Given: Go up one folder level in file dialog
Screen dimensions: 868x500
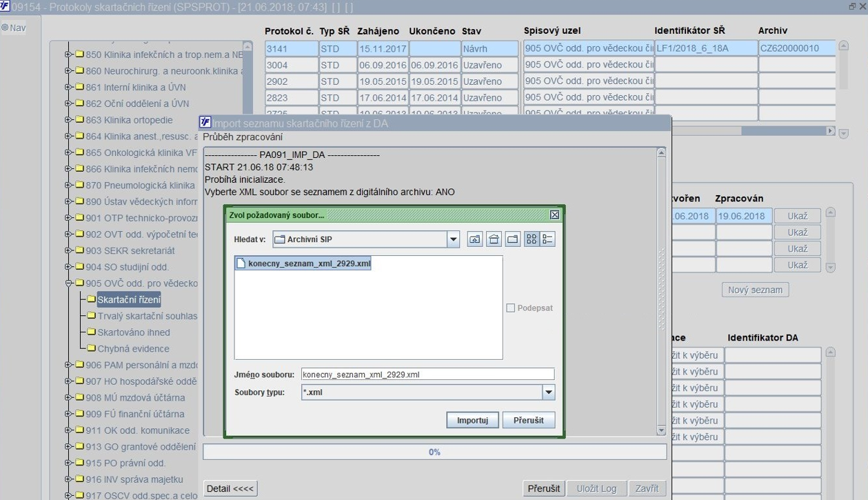Looking at the screenshot, I should tap(474, 239).
